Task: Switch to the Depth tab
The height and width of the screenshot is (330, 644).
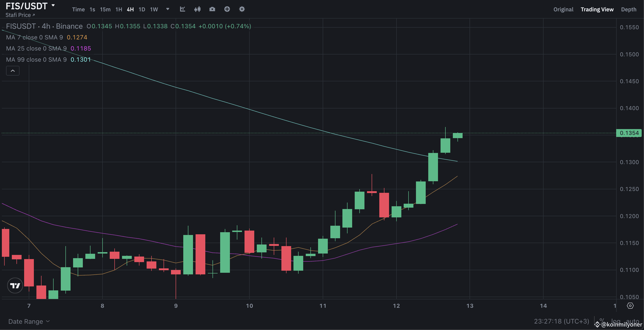Action: coord(629,9)
